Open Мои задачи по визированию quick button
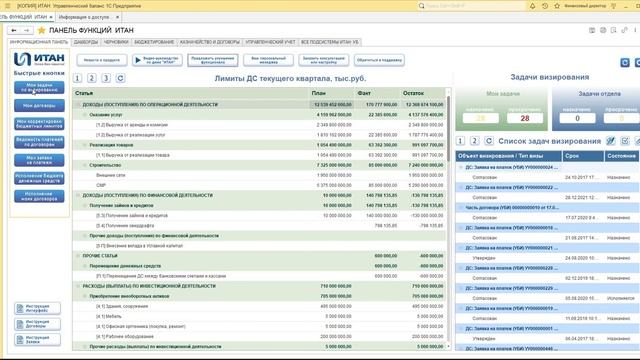640x360 pixels. click(39, 87)
